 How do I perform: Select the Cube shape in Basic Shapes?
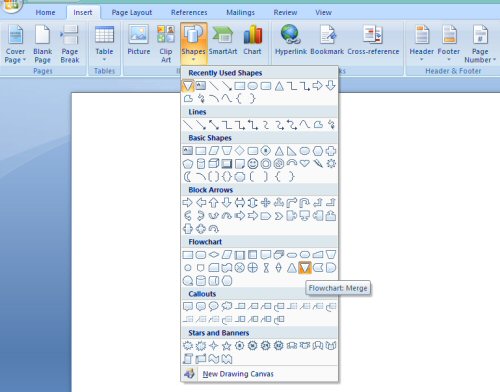point(214,164)
